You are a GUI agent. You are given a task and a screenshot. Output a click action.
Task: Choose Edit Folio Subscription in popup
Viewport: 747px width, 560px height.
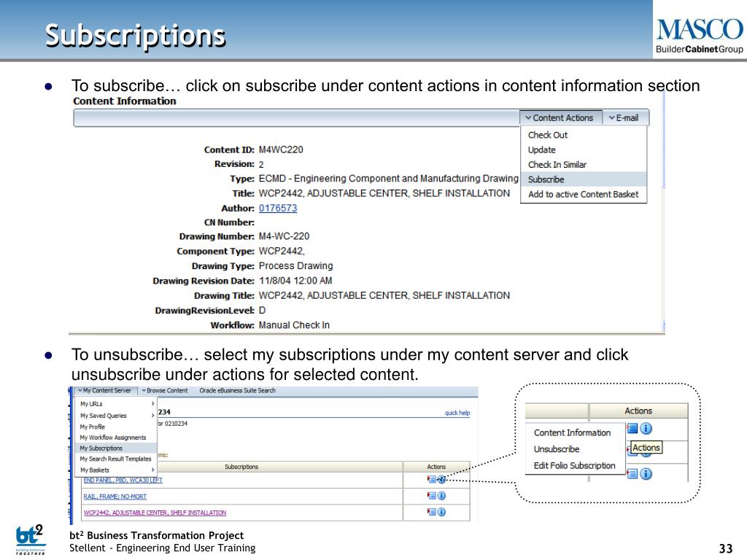[575, 465]
